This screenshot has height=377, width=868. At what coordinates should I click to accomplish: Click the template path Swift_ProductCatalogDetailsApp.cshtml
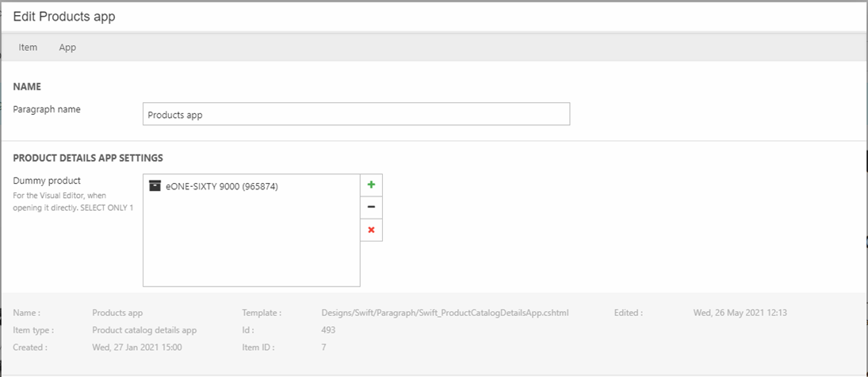pyautogui.click(x=445, y=313)
